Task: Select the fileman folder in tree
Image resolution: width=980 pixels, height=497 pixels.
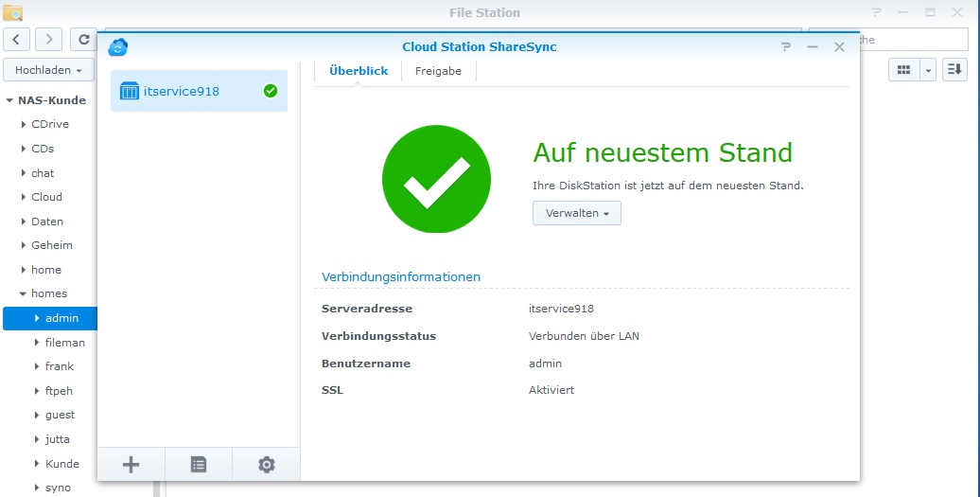Action: tap(65, 343)
